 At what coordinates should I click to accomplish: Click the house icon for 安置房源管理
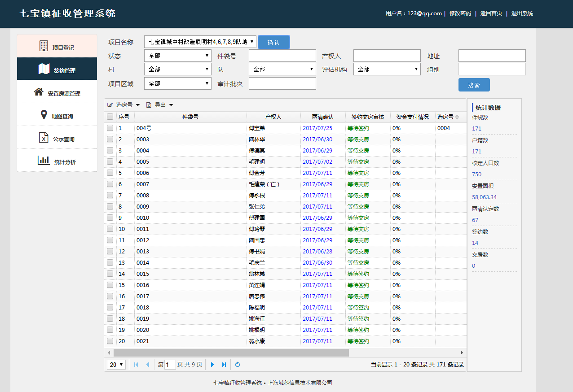coord(39,92)
